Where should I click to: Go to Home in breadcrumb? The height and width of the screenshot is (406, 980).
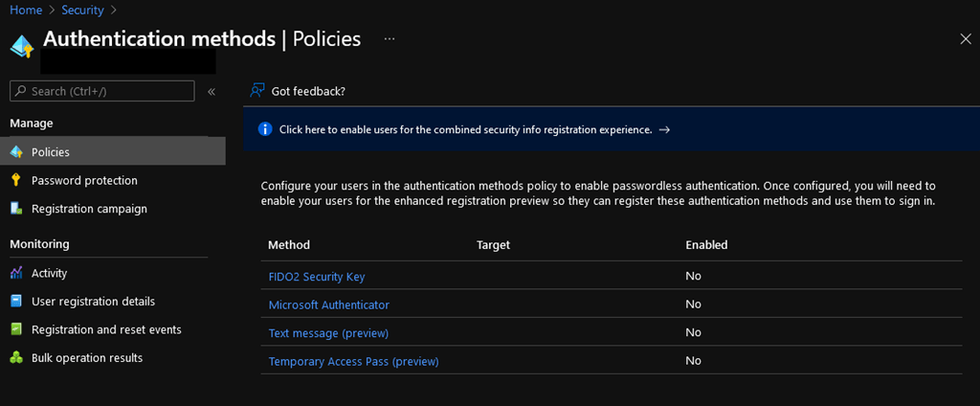click(x=26, y=10)
